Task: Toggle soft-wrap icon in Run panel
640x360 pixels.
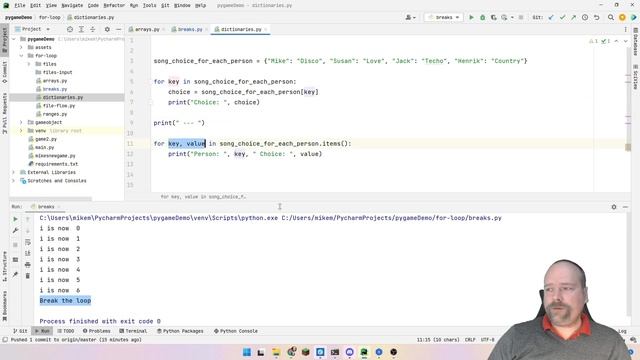Action: click(x=28, y=242)
